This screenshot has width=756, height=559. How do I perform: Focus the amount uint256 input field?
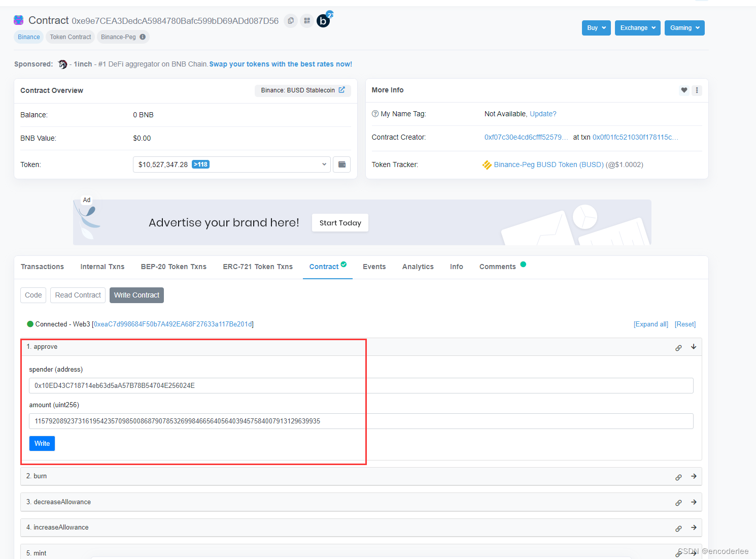[361, 421]
